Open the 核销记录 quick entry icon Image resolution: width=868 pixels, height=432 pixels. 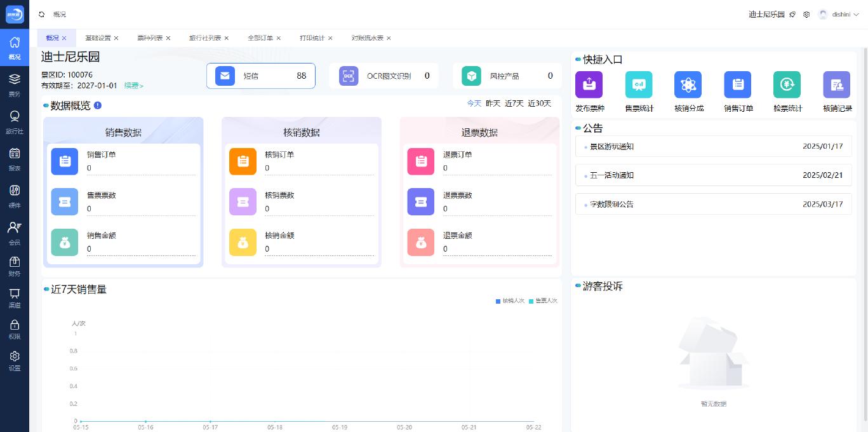[837, 84]
